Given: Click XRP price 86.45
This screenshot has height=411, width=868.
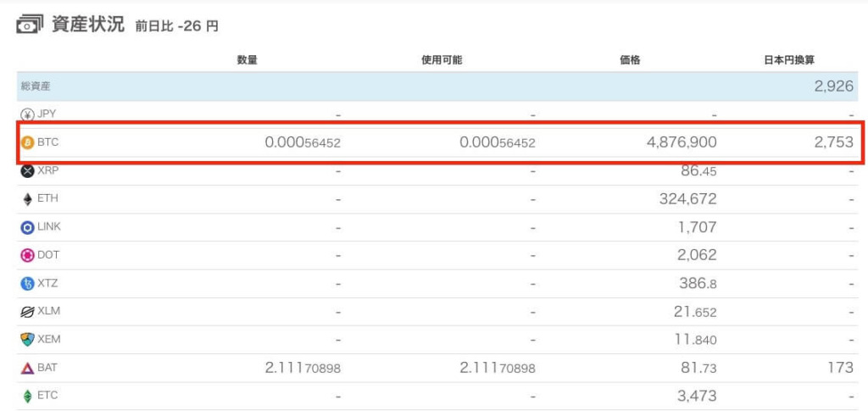Looking at the screenshot, I should click(698, 171).
